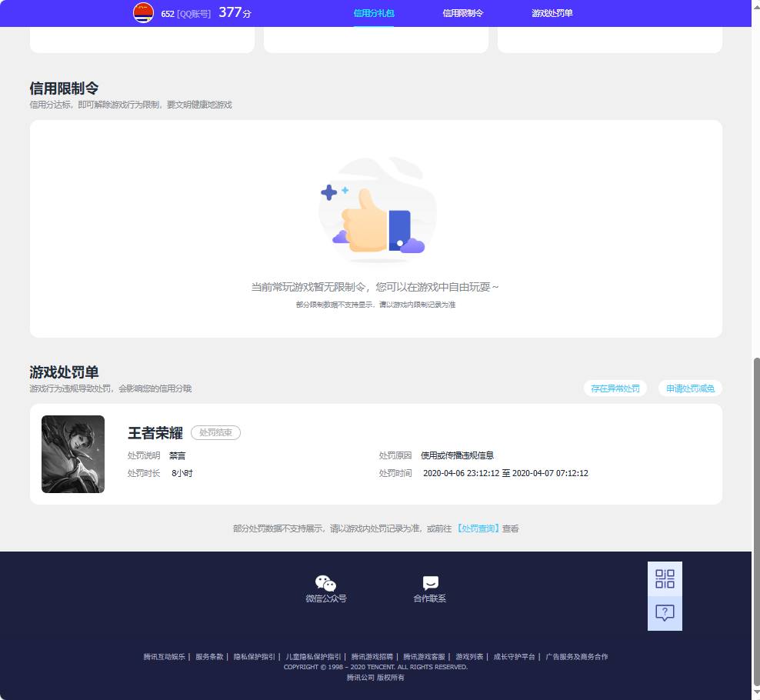Click the 信用限制令 section heading
Viewport: 760px width, 700px height.
[x=64, y=88]
